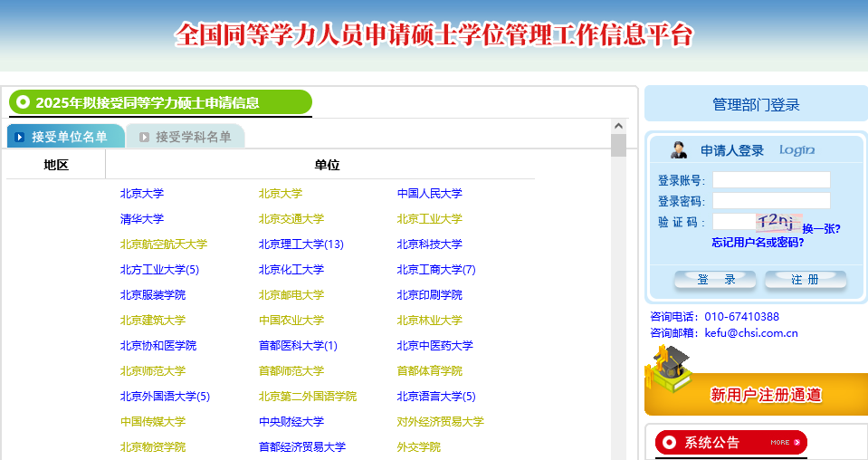Screen dimensions: 868x460
Task: Open 北京第二外国语学院 link
Action: 308,397
